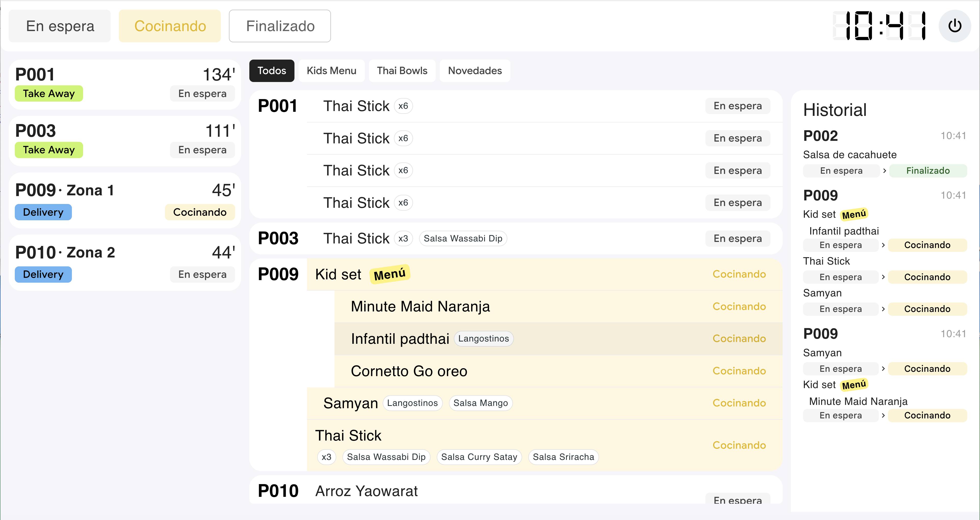Click the x3 quantity badge in P003 row
Image resolution: width=980 pixels, height=520 pixels.
pyautogui.click(x=403, y=238)
